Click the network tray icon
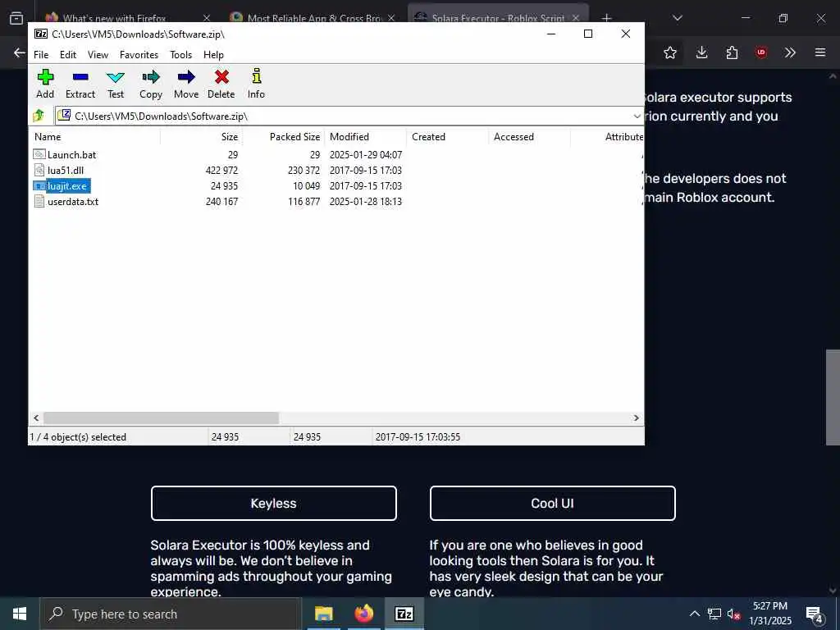The image size is (840, 630). 714,614
